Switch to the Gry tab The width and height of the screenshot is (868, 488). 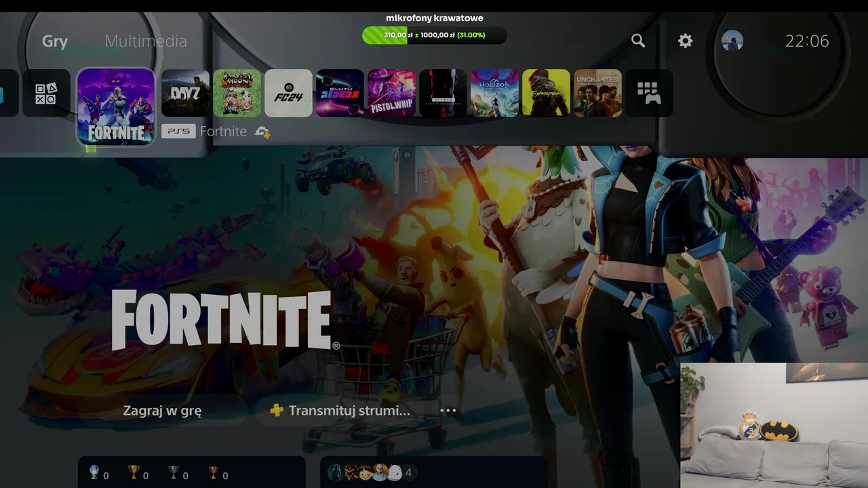coord(55,41)
